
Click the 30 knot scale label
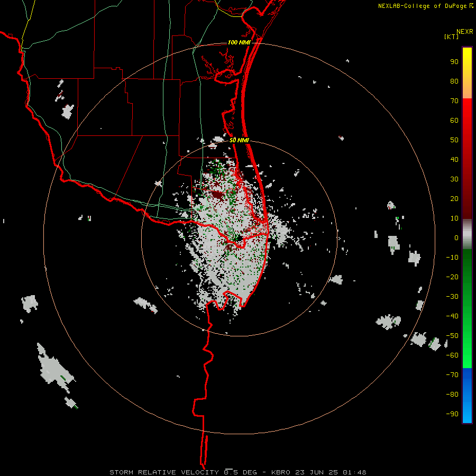[x=454, y=179]
